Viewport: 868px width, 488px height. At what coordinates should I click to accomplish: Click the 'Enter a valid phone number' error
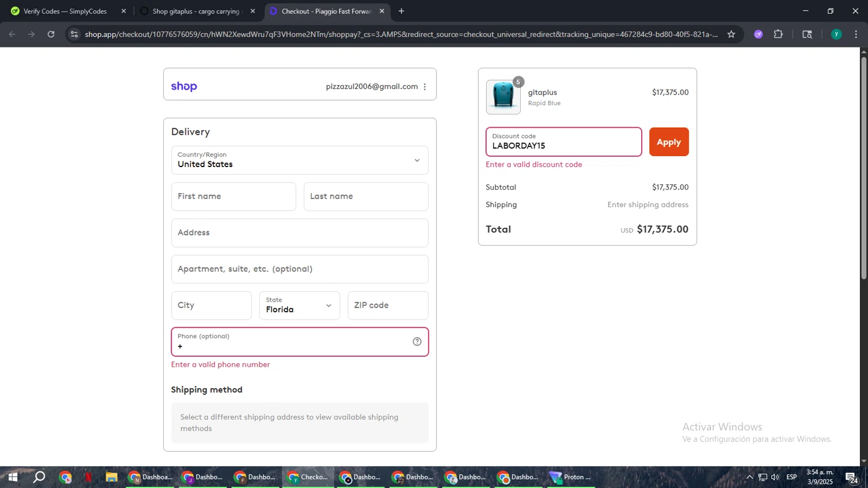pos(220,365)
